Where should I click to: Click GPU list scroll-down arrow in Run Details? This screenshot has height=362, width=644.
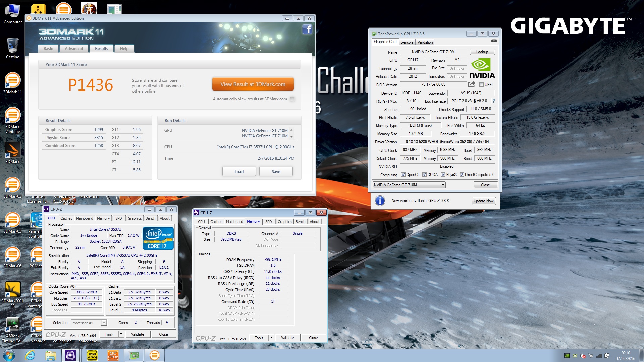[291, 137]
